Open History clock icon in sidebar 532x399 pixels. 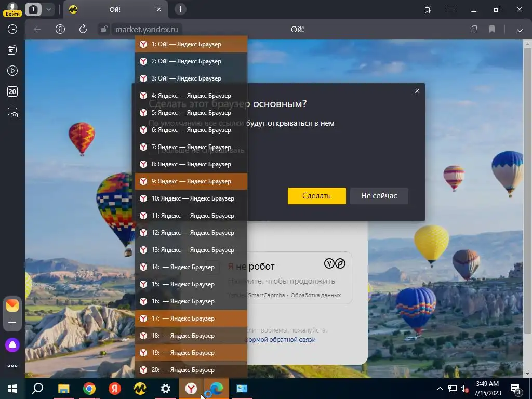[12, 29]
